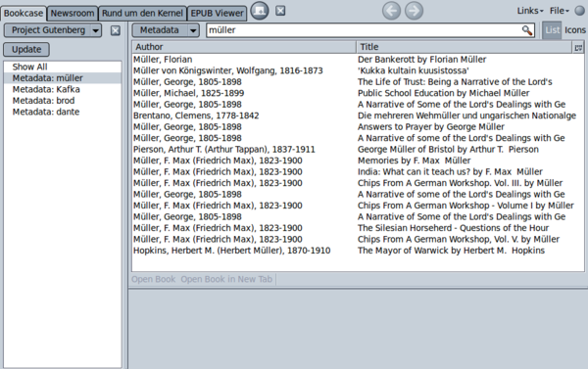Switch to the Newsroom tab

[x=73, y=14]
